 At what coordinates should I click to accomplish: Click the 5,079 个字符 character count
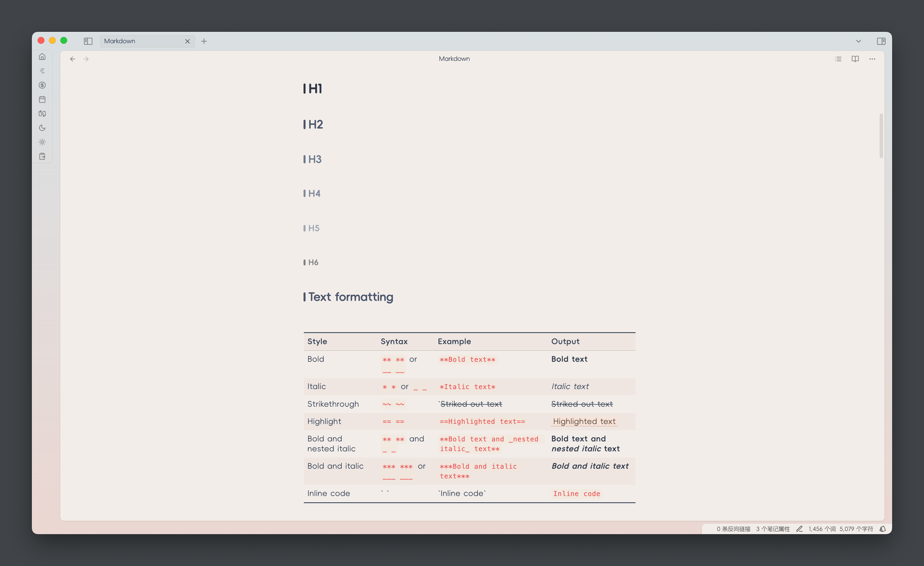click(856, 529)
